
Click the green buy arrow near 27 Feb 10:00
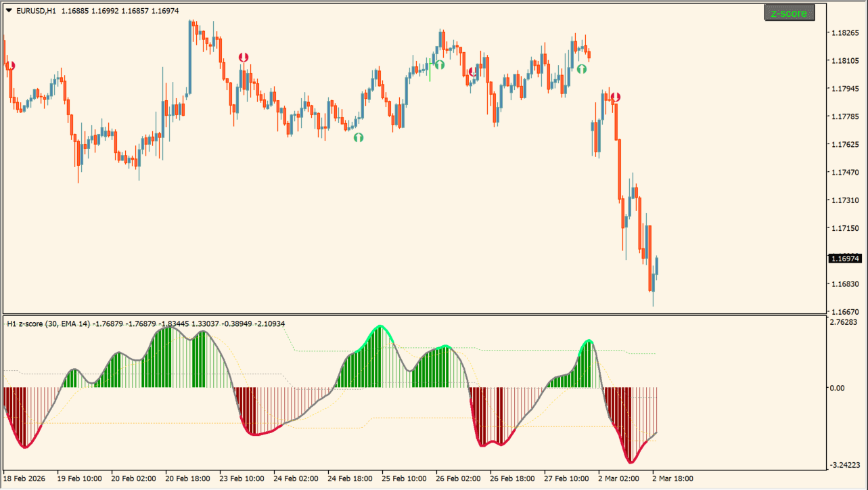pyautogui.click(x=582, y=69)
